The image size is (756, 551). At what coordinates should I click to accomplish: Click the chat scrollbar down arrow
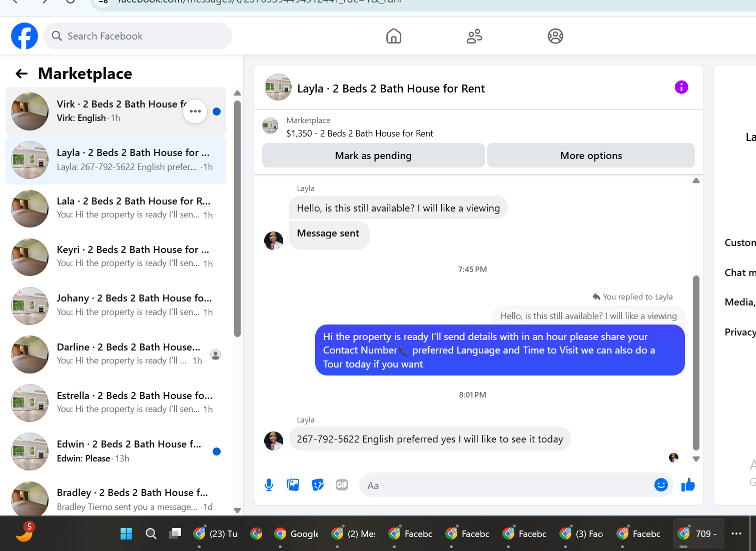[x=696, y=458]
